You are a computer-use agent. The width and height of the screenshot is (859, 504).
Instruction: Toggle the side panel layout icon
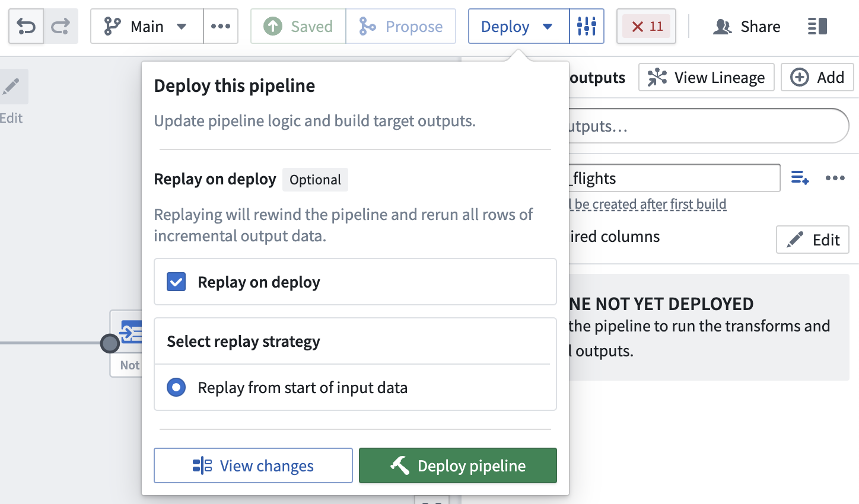[x=817, y=26]
